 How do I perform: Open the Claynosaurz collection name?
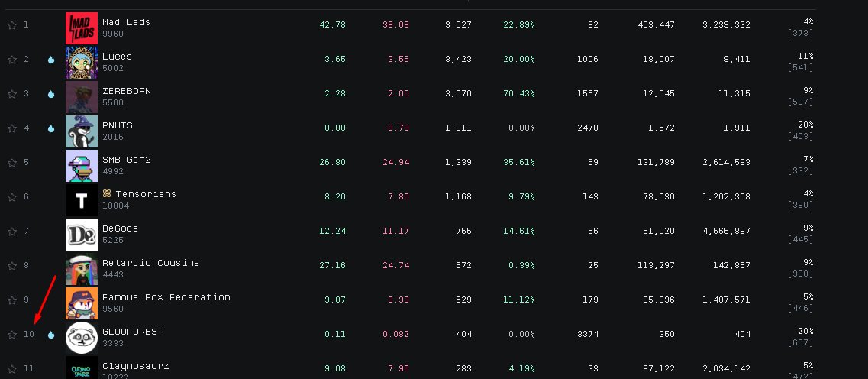(136, 366)
